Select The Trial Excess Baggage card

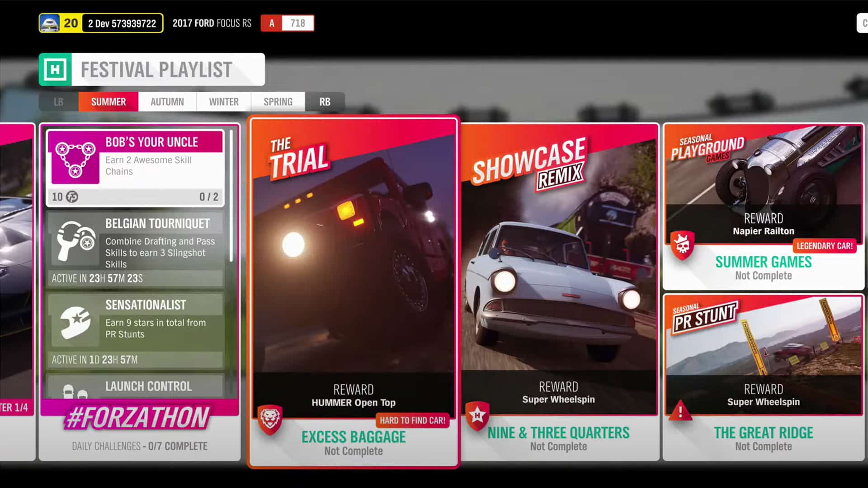click(354, 292)
